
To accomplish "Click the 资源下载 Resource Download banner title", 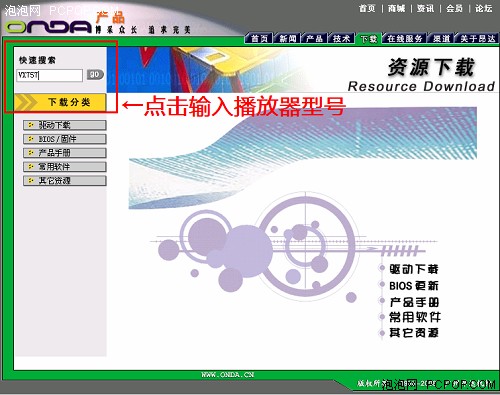I will tap(422, 75).
